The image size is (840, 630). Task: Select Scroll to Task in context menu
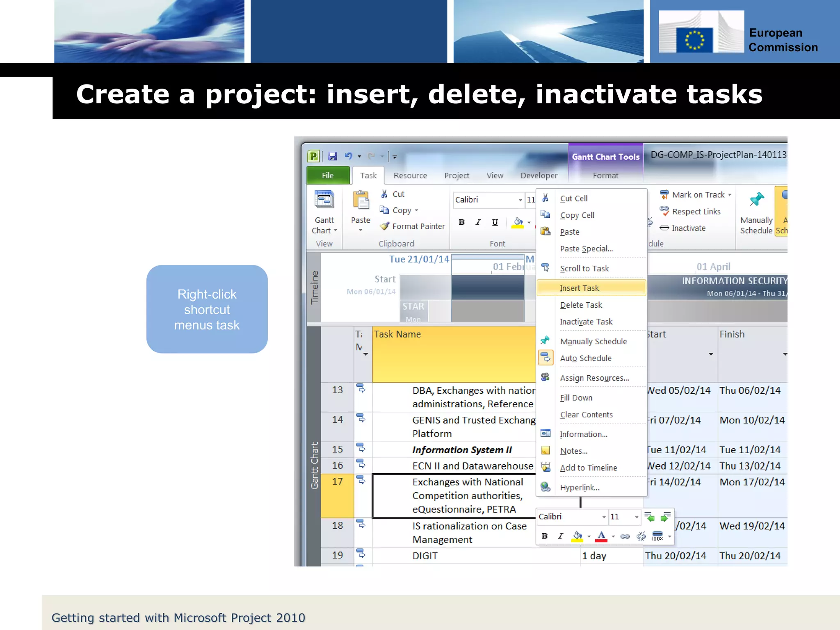[x=591, y=268]
